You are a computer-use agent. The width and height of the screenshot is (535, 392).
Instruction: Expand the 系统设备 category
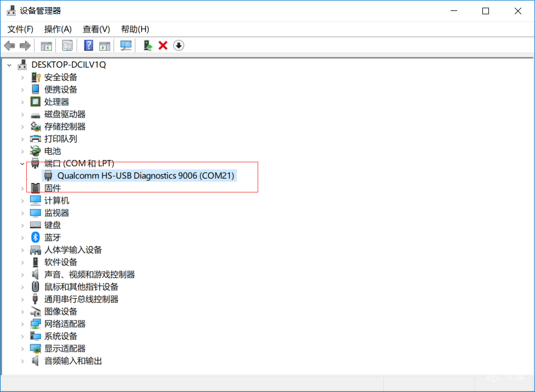tap(22, 337)
